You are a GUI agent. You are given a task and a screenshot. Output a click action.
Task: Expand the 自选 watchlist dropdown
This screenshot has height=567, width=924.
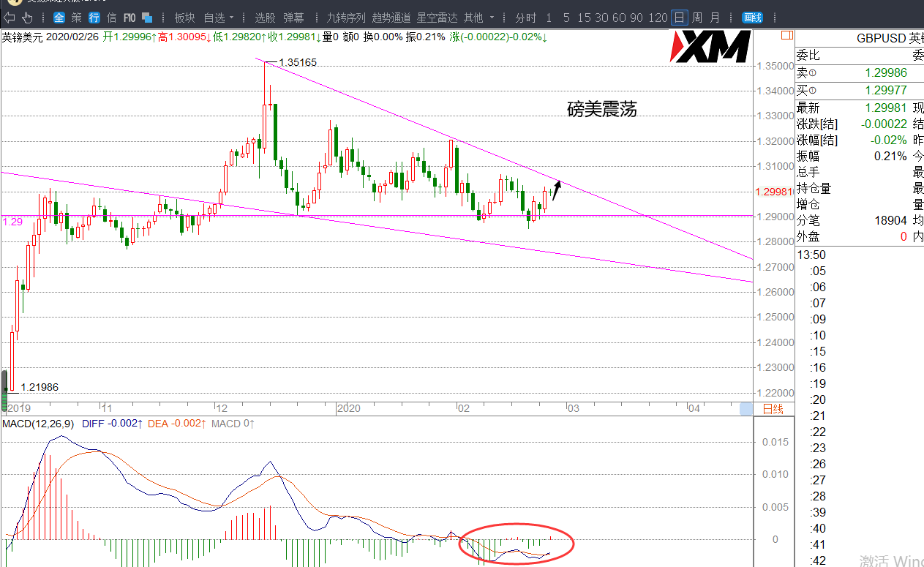(218, 18)
